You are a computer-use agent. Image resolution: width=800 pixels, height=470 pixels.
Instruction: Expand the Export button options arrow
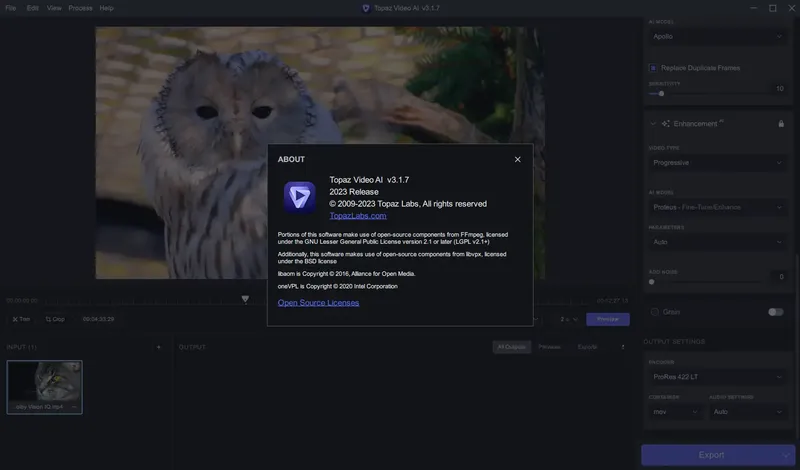787,455
